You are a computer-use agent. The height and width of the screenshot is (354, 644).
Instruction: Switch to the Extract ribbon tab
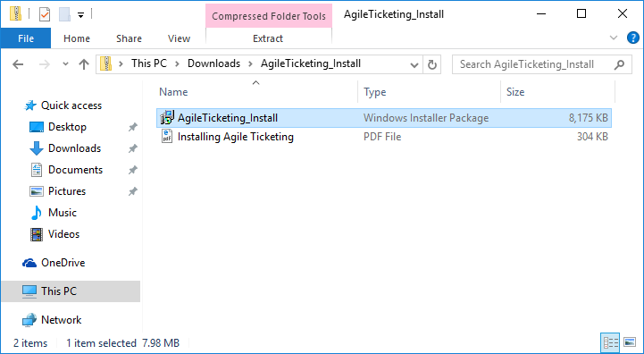pyautogui.click(x=268, y=38)
